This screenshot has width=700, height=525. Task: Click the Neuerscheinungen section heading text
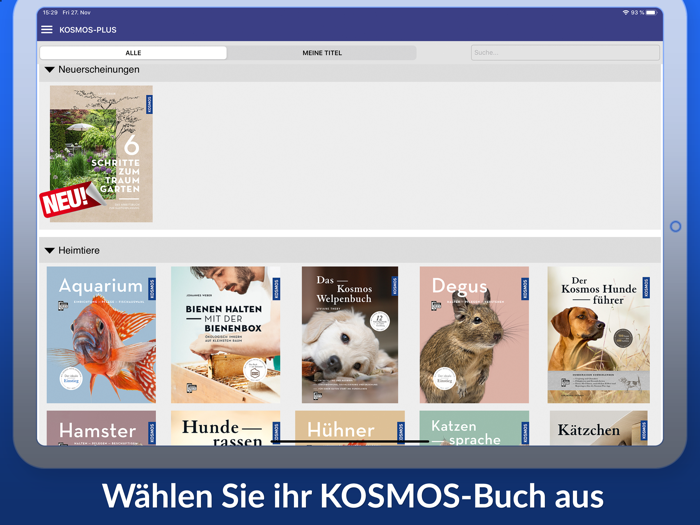[99, 70]
